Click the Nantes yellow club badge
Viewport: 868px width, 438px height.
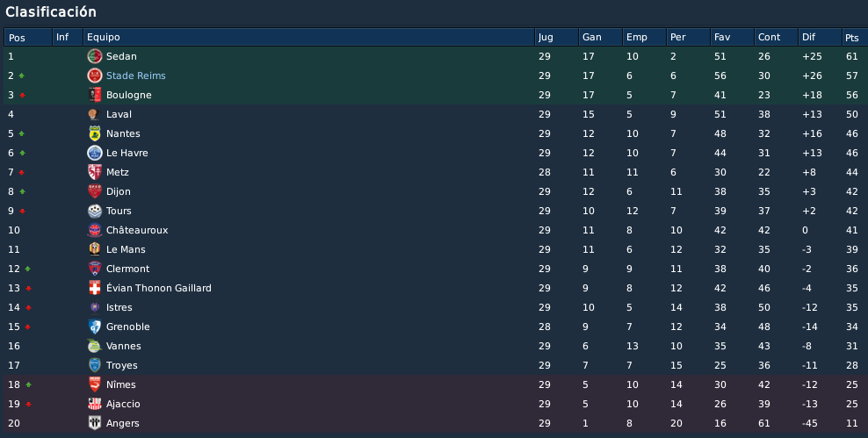tap(95, 133)
